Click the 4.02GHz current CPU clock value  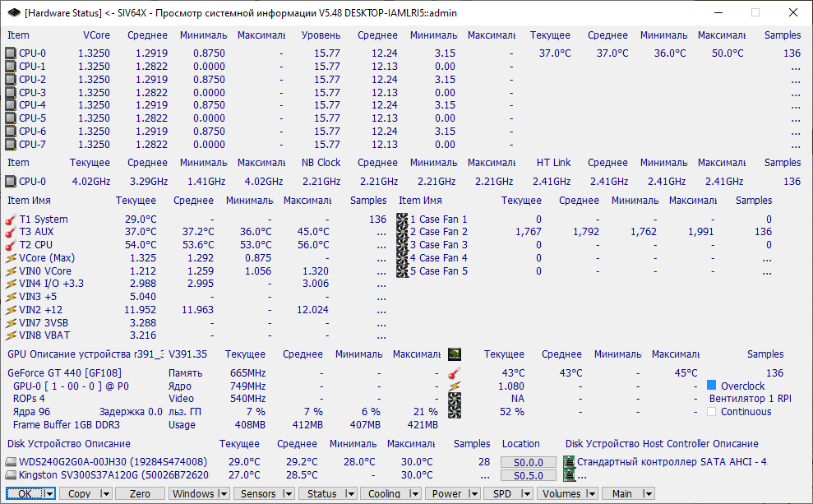point(90,182)
